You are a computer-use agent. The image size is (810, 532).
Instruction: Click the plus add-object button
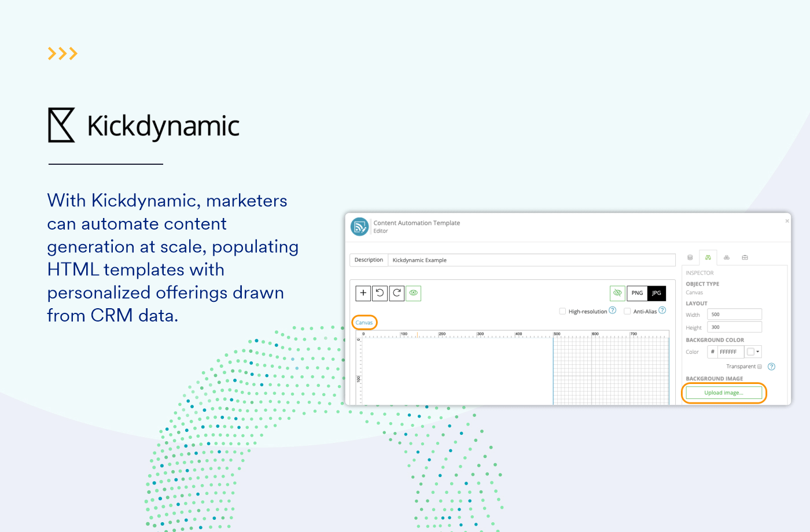point(363,293)
